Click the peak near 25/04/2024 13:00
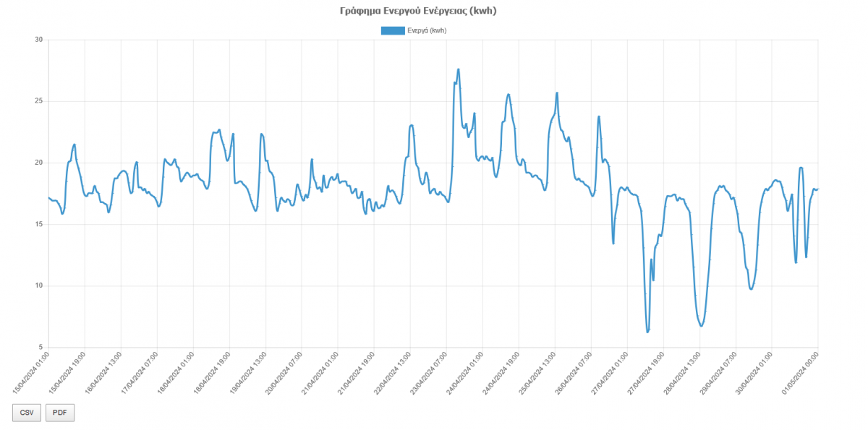Image resolution: width=868 pixels, height=430 pixels. (557, 93)
